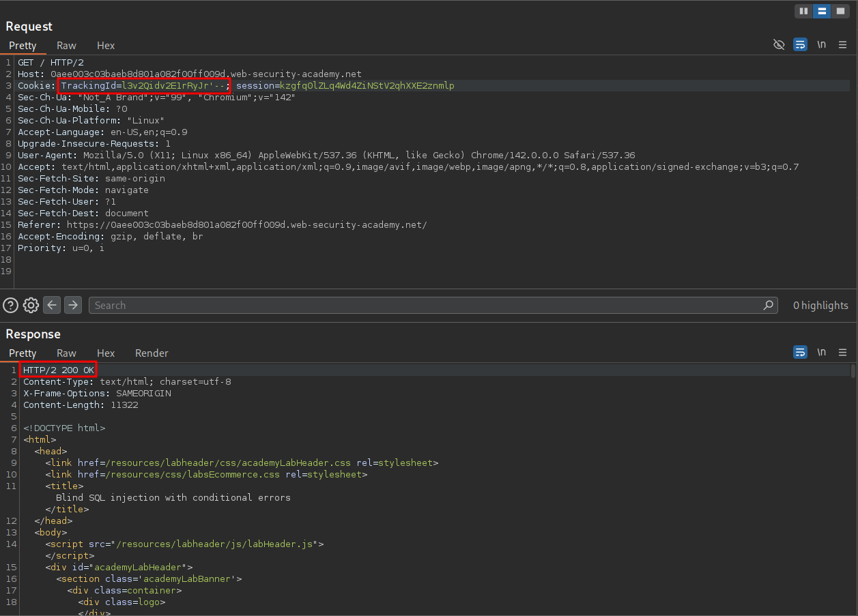Switch to side-by-side layout view

(803, 11)
